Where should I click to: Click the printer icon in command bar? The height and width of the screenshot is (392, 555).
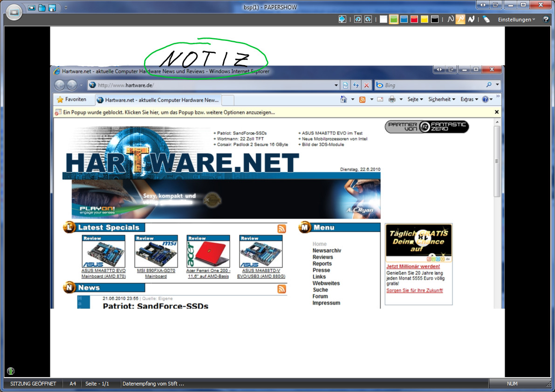click(x=392, y=100)
